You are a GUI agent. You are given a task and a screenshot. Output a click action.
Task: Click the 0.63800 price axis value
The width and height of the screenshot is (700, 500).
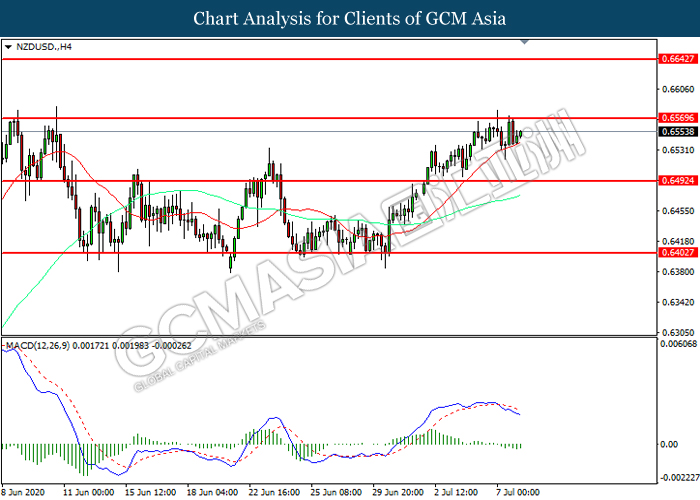point(678,272)
